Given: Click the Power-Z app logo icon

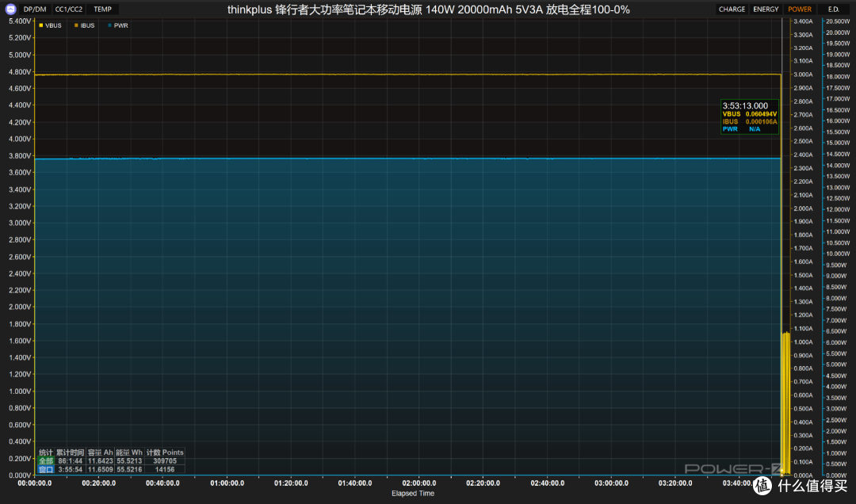Looking at the screenshot, I should click(10, 9).
